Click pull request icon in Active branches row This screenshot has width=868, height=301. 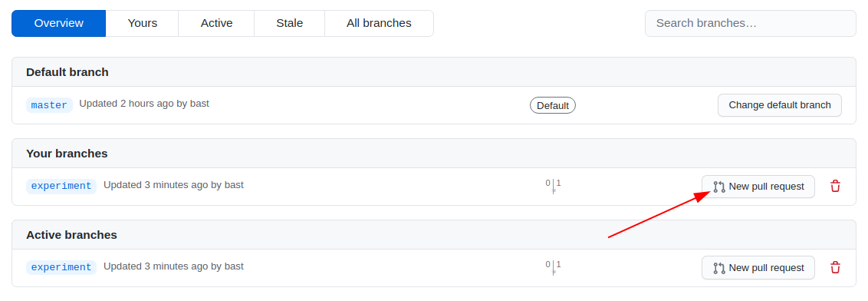point(719,268)
